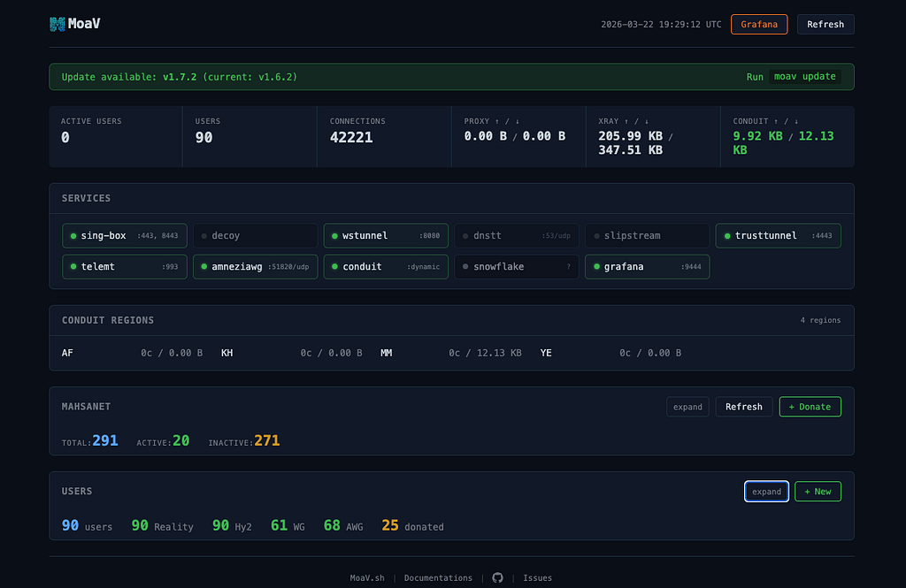Click the Mahsanet total value 291
The image size is (906, 588).
(105, 440)
